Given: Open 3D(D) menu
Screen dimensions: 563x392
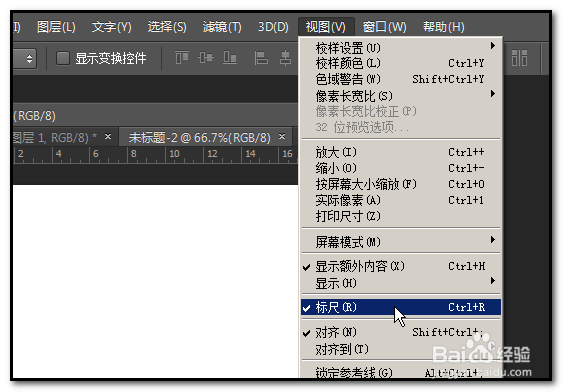Looking at the screenshot, I should tap(273, 27).
